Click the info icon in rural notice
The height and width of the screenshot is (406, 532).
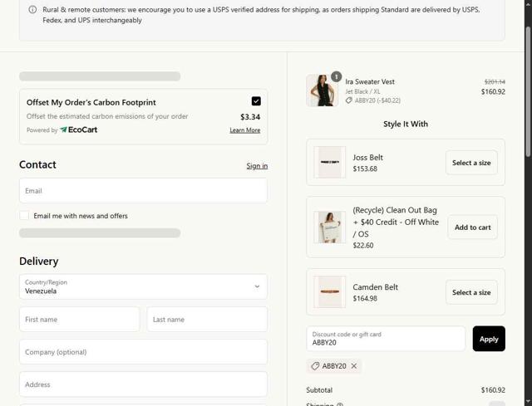pyautogui.click(x=32, y=9)
